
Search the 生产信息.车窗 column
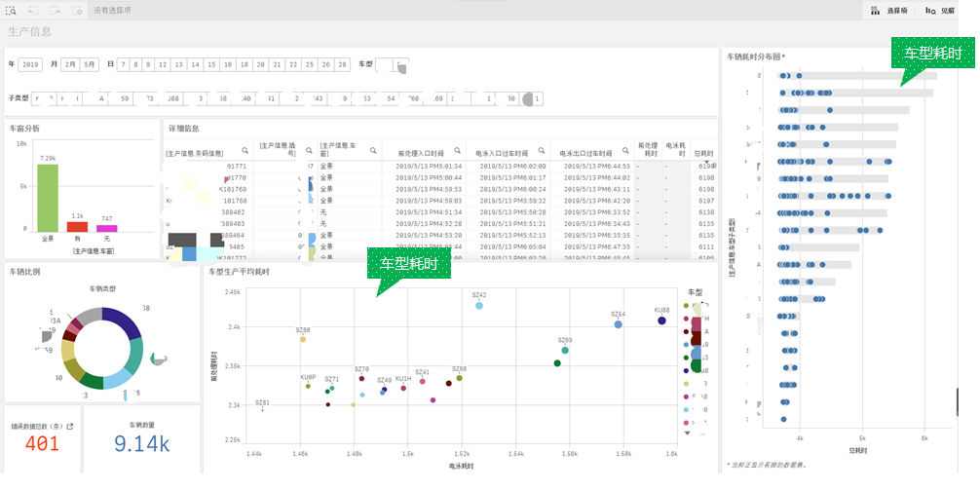[373, 151]
